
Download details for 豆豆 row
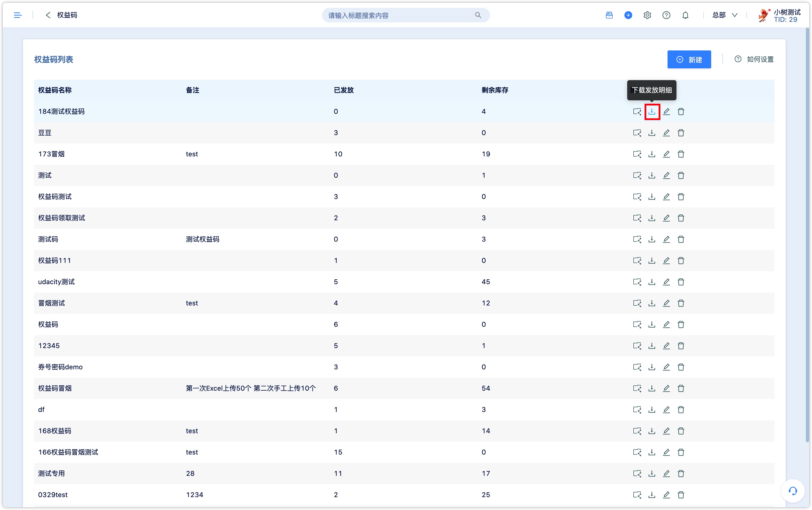652,133
